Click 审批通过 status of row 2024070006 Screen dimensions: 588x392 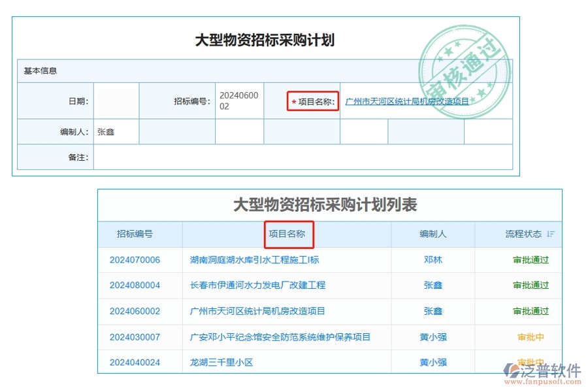tap(531, 259)
